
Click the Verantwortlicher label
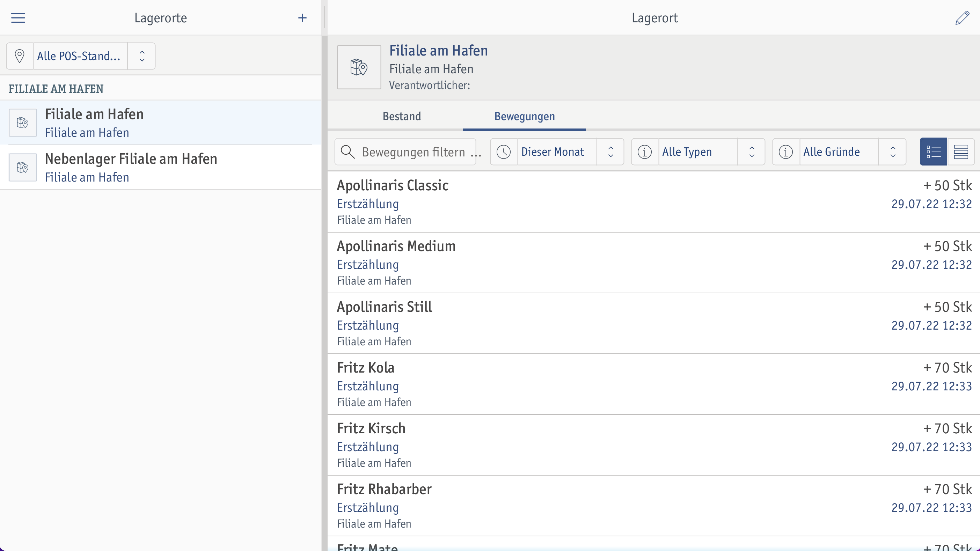[430, 85]
